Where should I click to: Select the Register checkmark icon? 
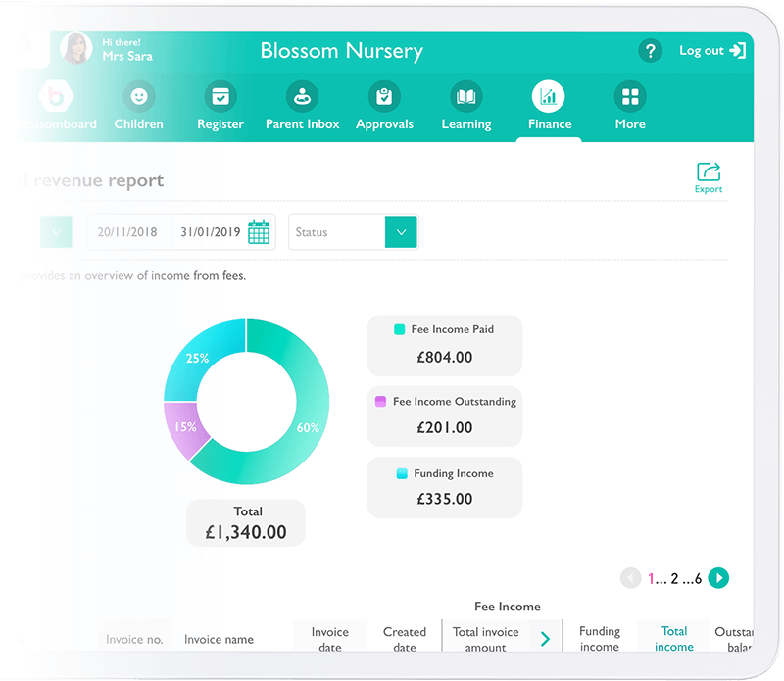pyautogui.click(x=220, y=98)
